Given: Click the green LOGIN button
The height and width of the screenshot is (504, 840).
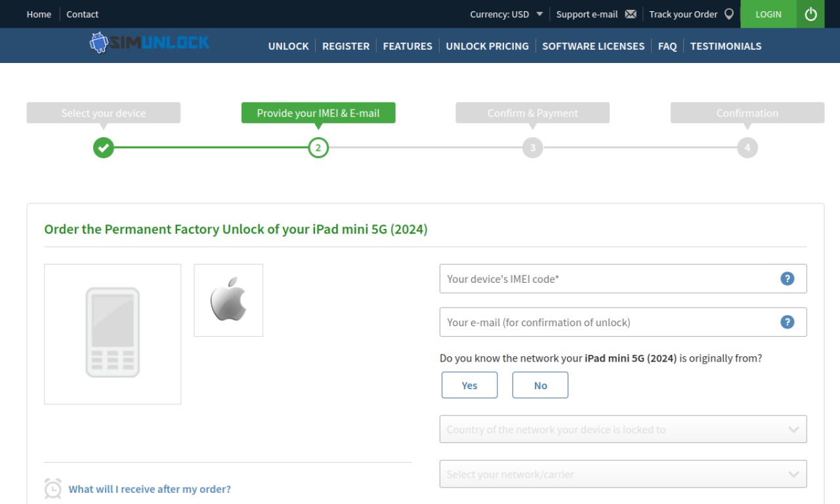Looking at the screenshot, I should 768,14.
